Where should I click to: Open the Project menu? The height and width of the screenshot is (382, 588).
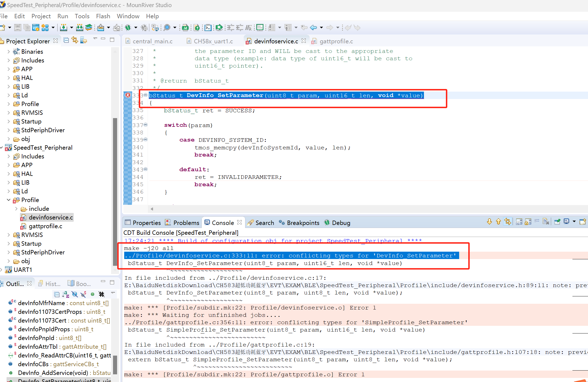[41, 16]
